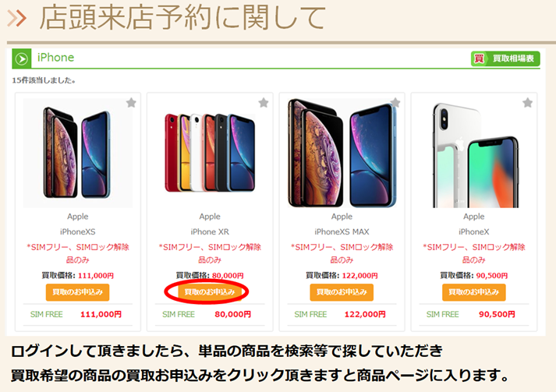Click 買取のお申込み for iPhoneXS
Screen dimensions: 556x392
click(78, 292)
